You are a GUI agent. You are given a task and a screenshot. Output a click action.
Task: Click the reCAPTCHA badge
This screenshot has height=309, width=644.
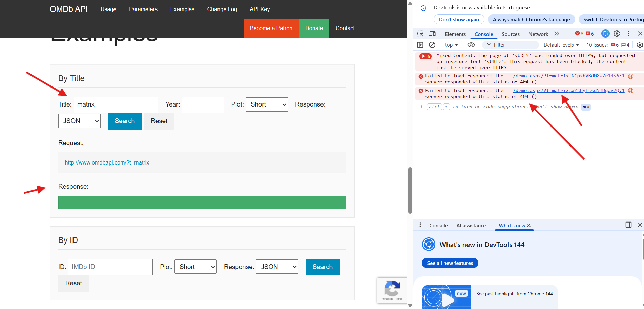(x=392, y=290)
